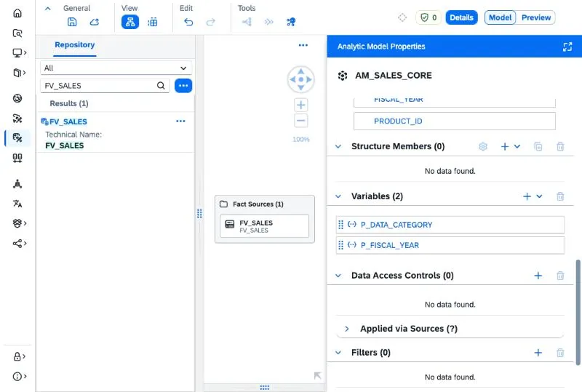Open the Space Management sidebar icon
The width and height of the screenshot is (582, 392).
17,184
